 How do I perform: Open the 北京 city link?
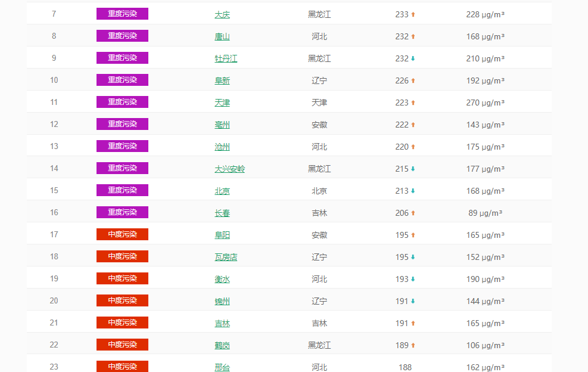tap(222, 191)
